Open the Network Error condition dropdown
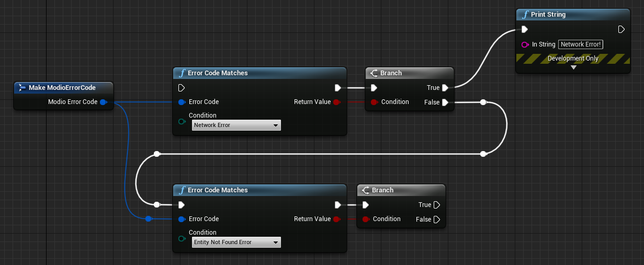This screenshot has width=644, height=265. 236,125
